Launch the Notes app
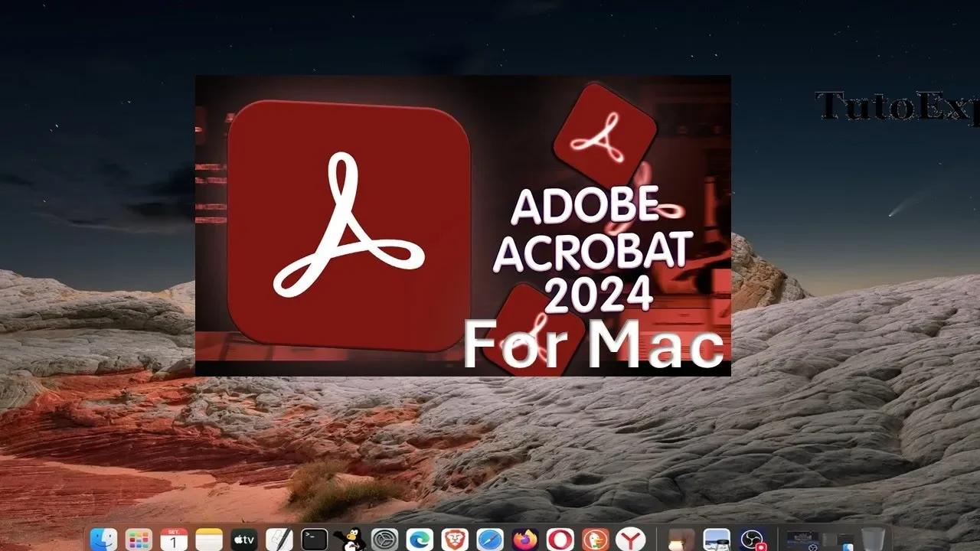The height and width of the screenshot is (551, 980). pos(209,540)
